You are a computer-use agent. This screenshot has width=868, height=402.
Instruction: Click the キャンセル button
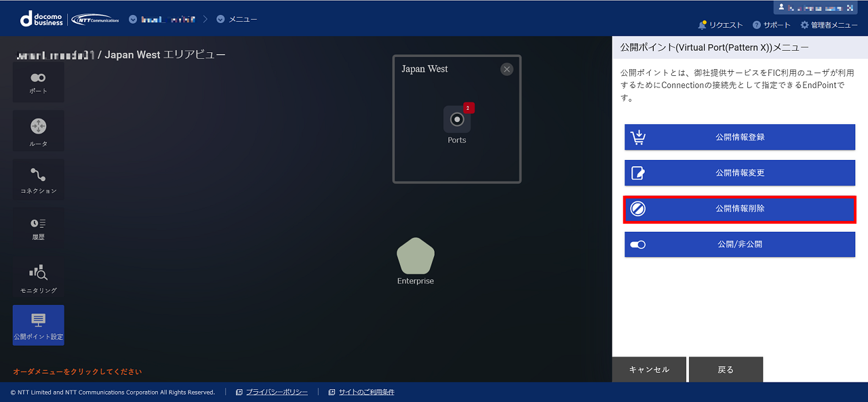point(649,369)
